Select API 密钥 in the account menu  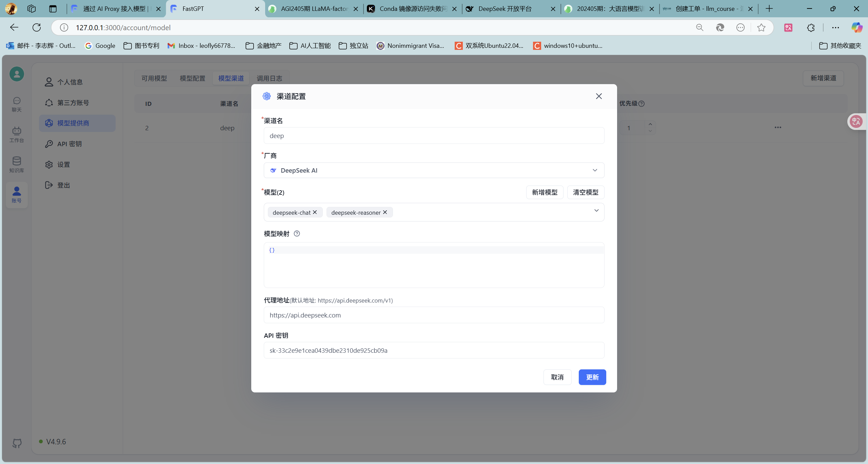click(70, 144)
